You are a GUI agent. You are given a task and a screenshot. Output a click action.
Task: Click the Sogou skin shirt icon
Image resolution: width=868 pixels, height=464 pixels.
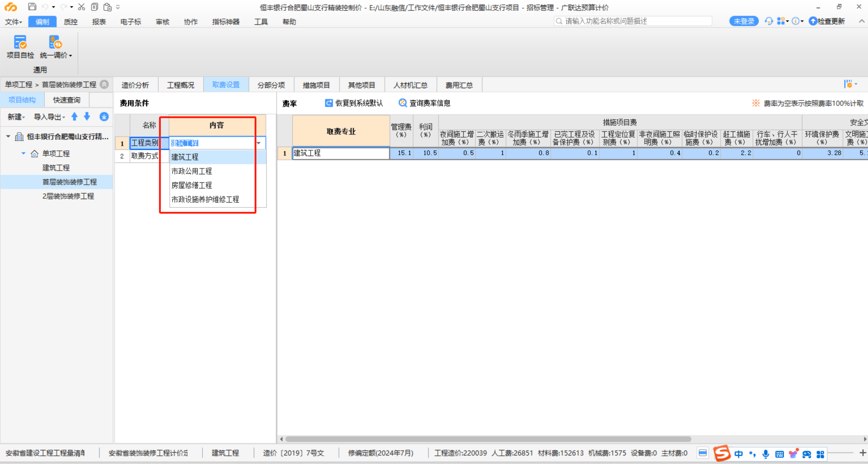click(793, 454)
